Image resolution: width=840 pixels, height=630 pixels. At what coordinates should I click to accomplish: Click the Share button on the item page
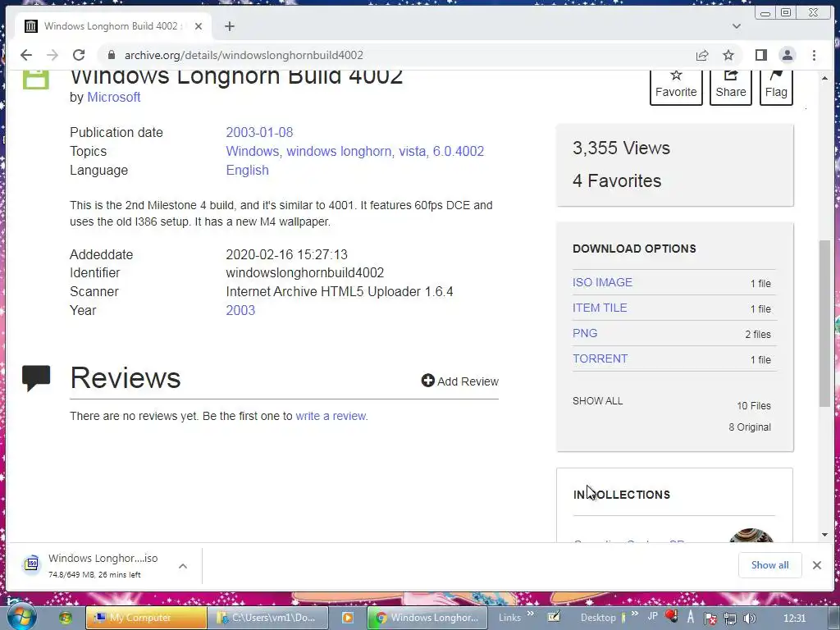(731, 85)
